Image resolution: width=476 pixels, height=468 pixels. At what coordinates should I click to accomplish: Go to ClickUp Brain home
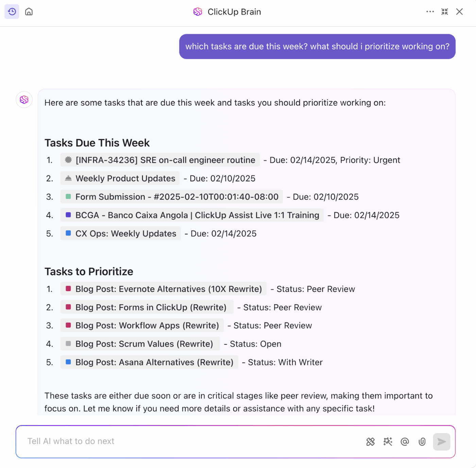[29, 12]
